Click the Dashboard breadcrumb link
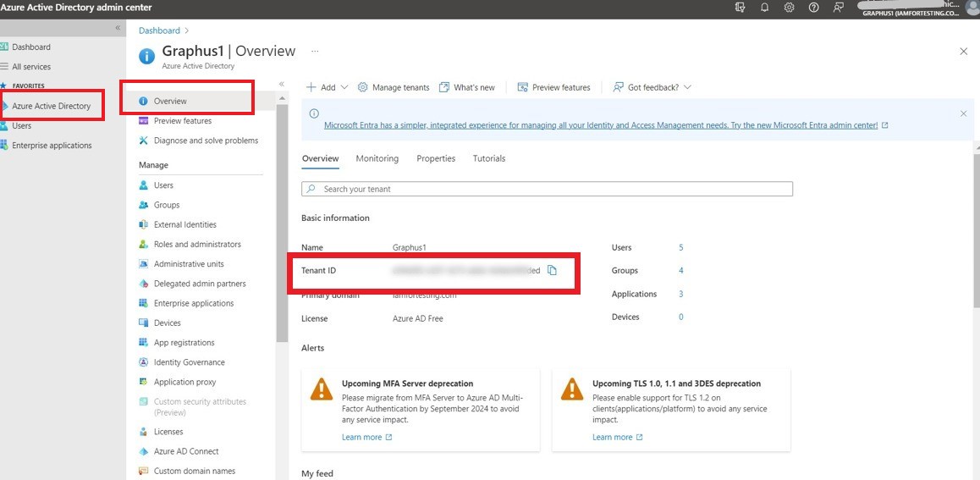This screenshot has height=480, width=980. pos(159,30)
